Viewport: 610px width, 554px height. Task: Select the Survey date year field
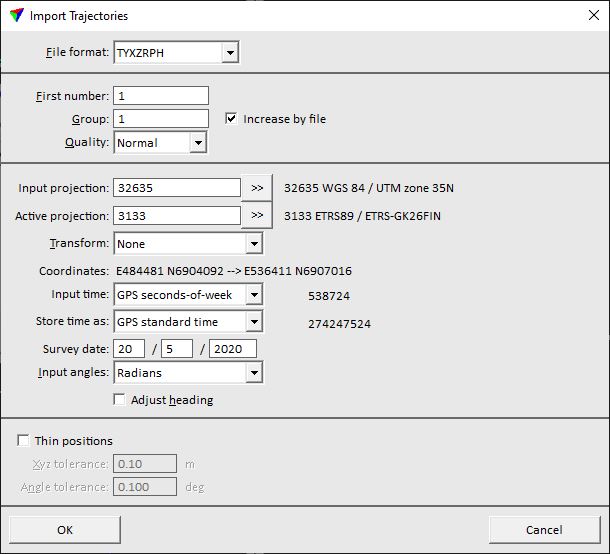point(232,349)
